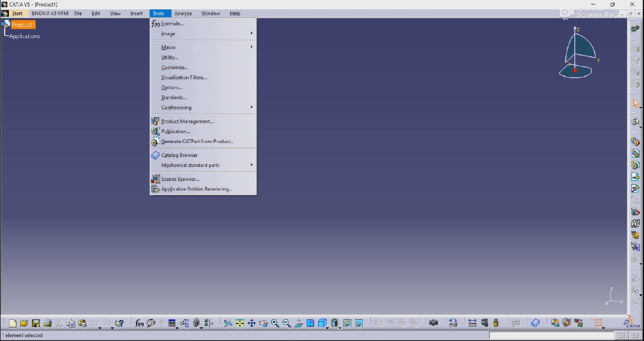
Task: Click the Zoom In magnifier
Action: 275,323
